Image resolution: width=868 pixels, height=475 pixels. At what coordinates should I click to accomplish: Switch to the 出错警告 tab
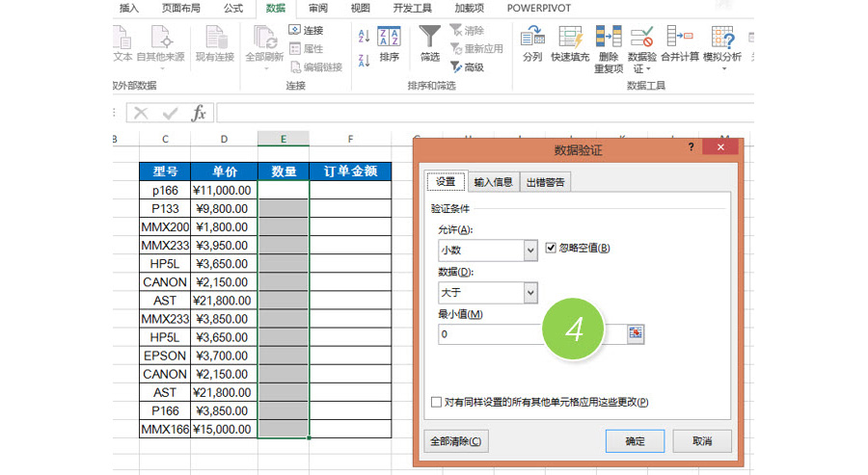(546, 182)
